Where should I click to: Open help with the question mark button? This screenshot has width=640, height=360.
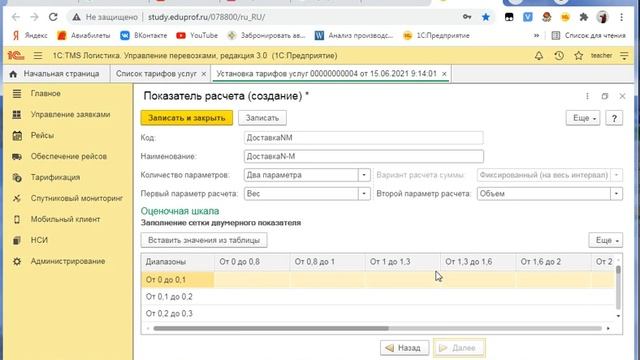[614, 118]
